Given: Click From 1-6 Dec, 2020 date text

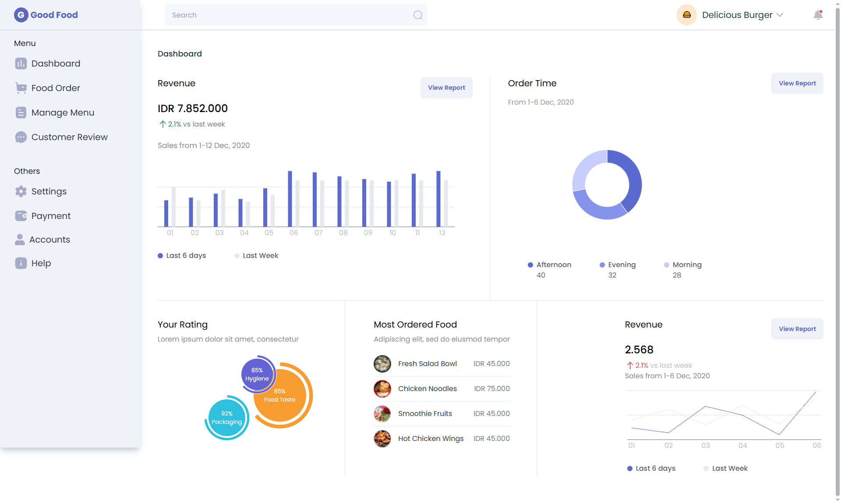Looking at the screenshot, I should coord(541,102).
